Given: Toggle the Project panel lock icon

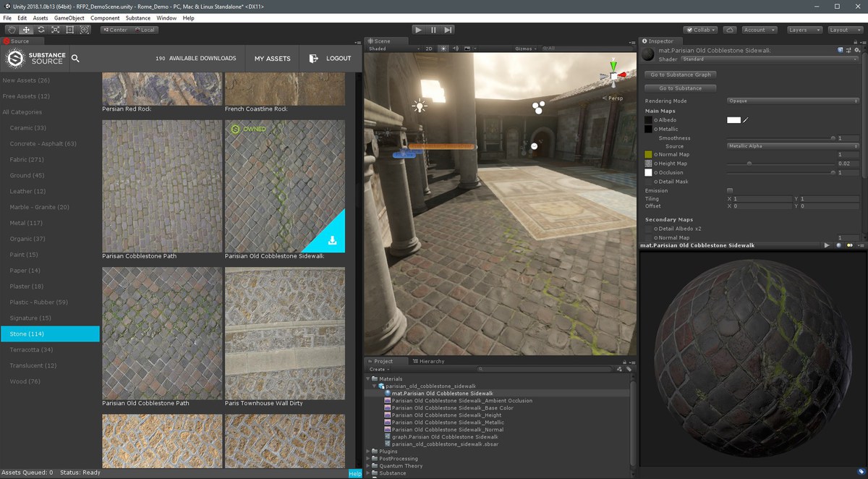Looking at the screenshot, I should point(623,361).
